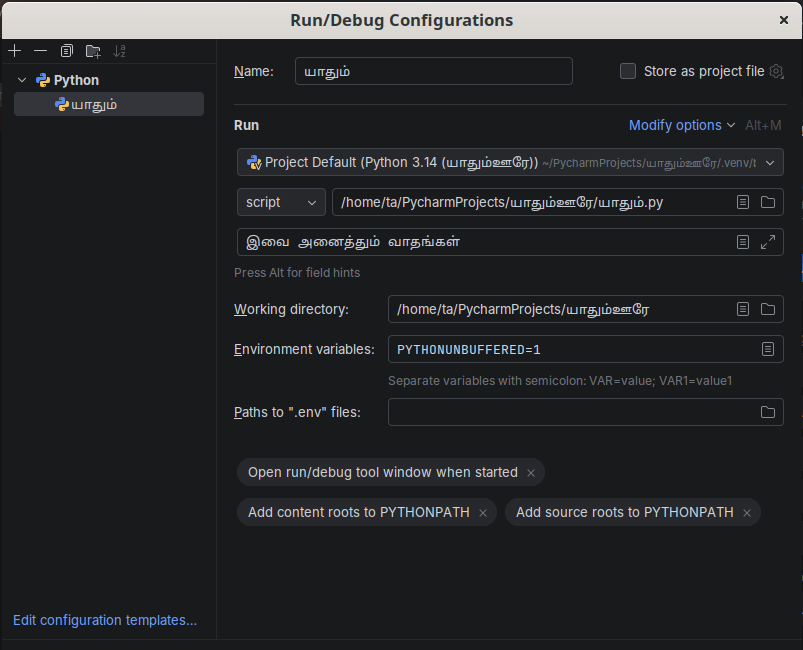
Task: Browse for .env files using the folder icon
Action: (x=768, y=412)
